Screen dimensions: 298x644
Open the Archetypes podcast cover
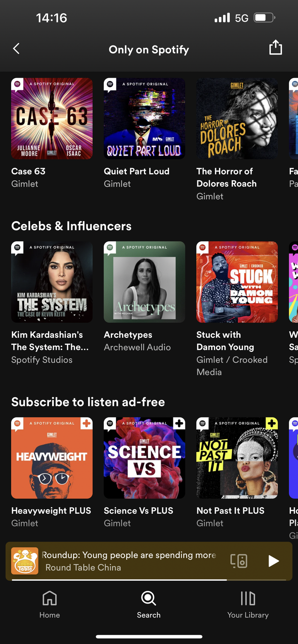144,282
